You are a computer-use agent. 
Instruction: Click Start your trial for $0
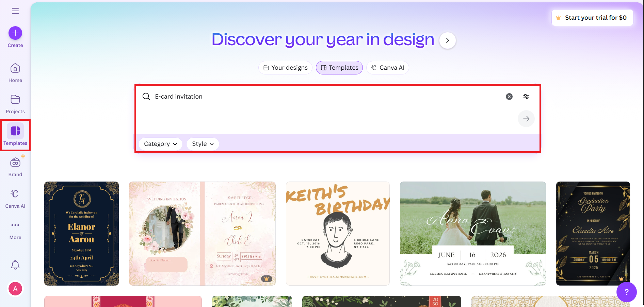click(592, 18)
